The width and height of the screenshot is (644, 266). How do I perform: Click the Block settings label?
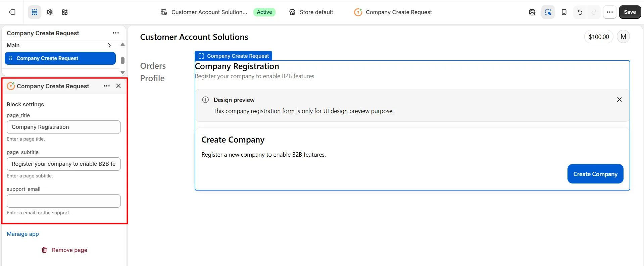(x=25, y=104)
